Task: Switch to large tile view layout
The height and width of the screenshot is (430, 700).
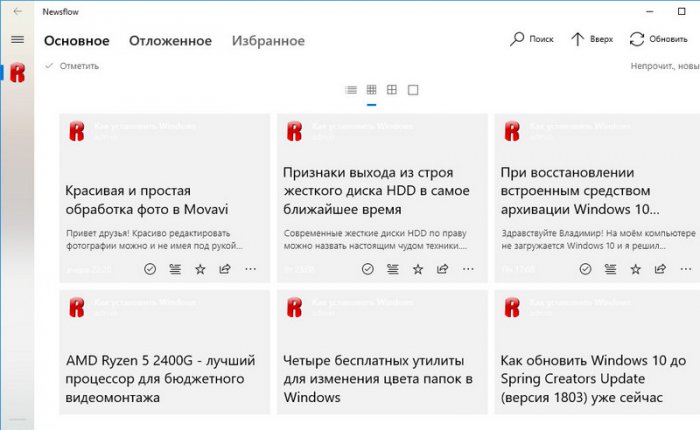Action: (392, 90)
